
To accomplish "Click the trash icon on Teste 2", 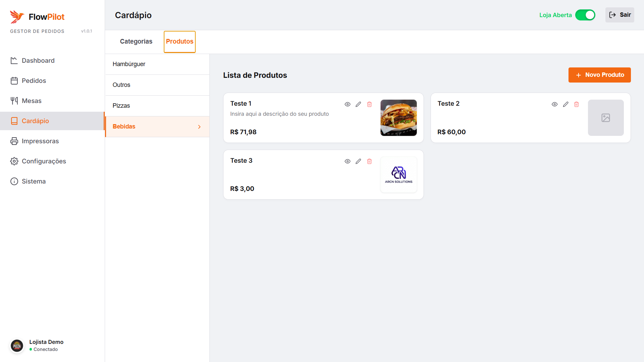I will pyautogui.click(x=576, y=104).
